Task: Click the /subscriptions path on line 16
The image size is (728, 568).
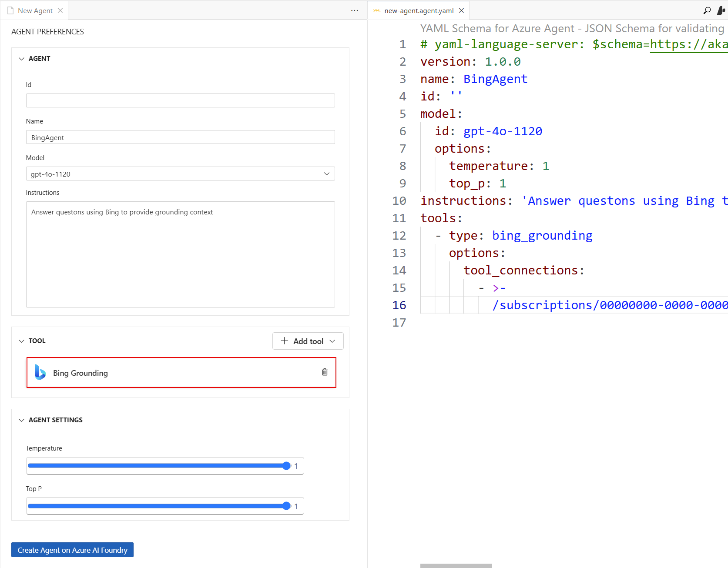Action: (610, 305)
